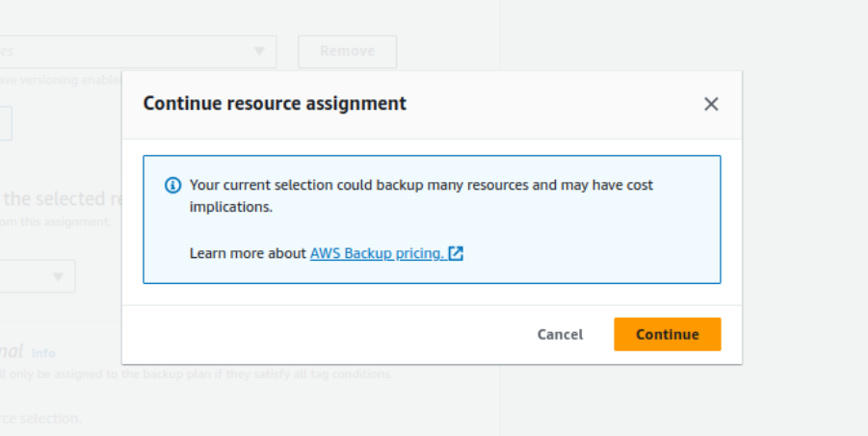Click the 'Learn more about' text
The height and width of the screenshot is (436, 868).
(x=248, y=254)
